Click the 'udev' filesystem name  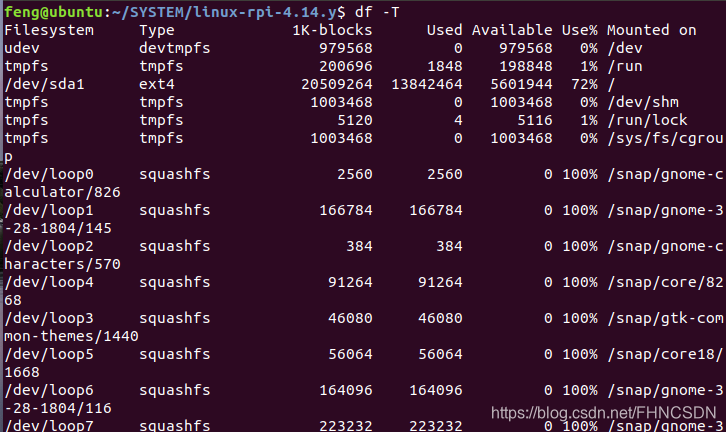pos(22,49)
